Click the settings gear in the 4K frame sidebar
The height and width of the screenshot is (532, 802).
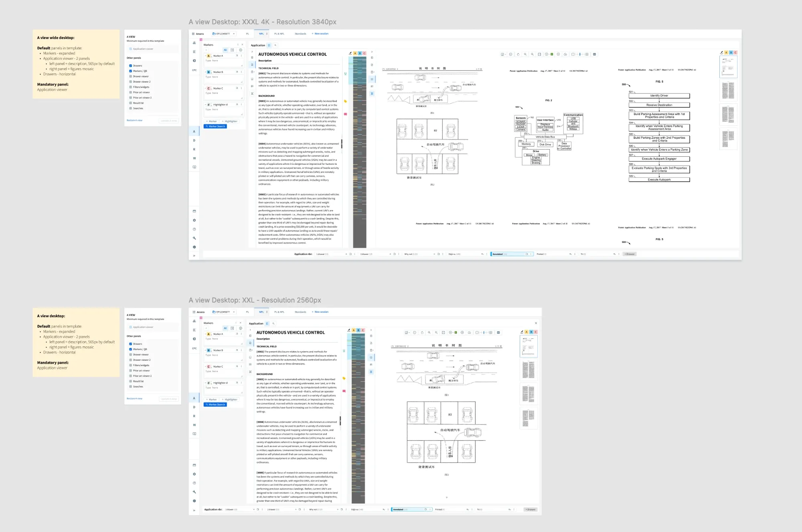click(x=194, y=220)
